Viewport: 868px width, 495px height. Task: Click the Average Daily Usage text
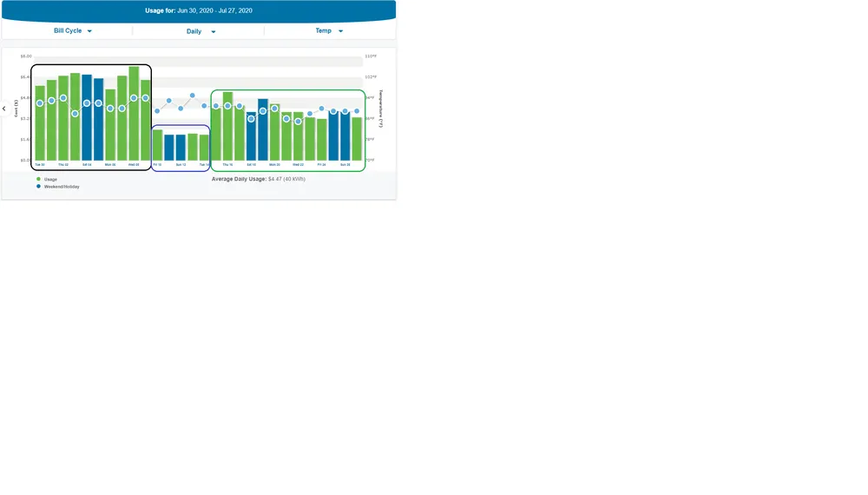coord(258,179)
